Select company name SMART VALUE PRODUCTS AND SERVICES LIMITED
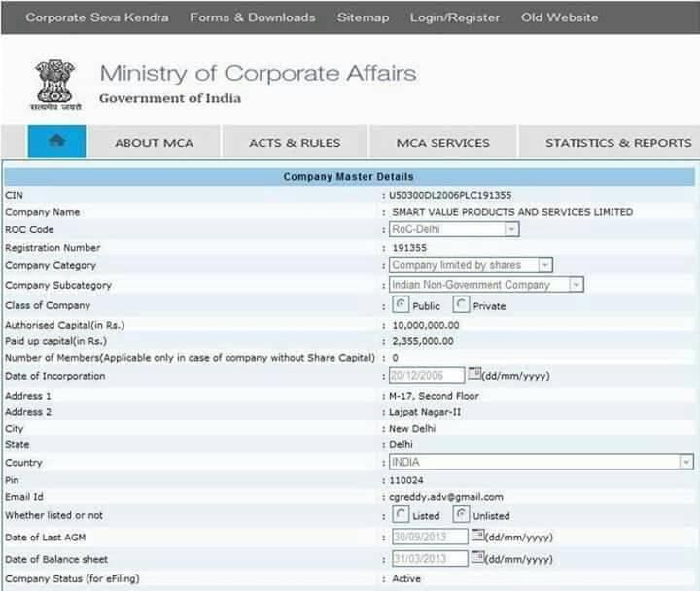This screenshot has width=700, height=591. [512, 212]
